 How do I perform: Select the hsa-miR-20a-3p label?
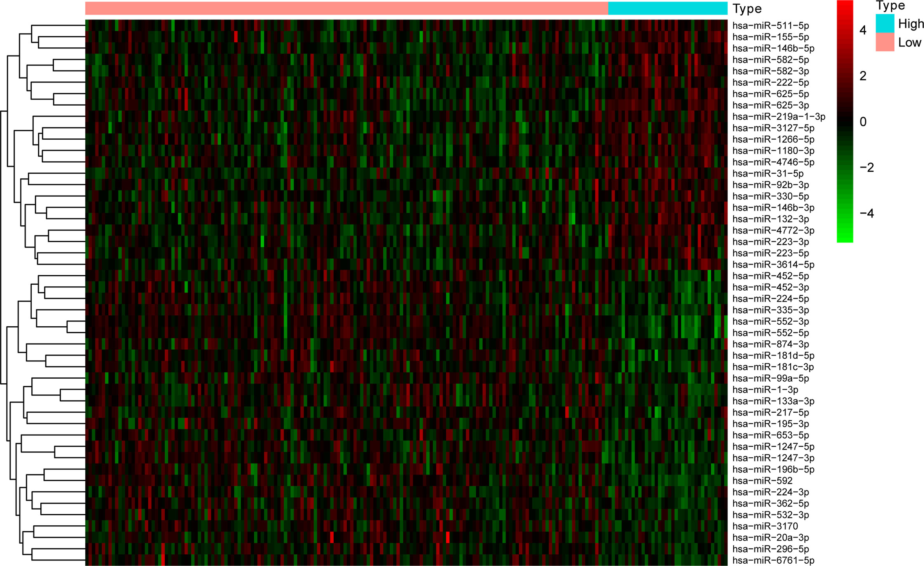[x=771, y=537]
